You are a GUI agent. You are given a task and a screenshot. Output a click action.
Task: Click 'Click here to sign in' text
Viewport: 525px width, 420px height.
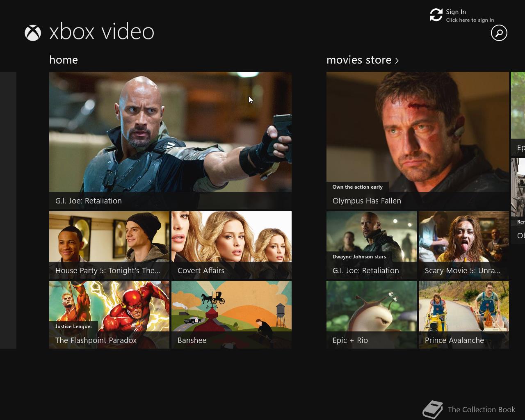point(470,20)
